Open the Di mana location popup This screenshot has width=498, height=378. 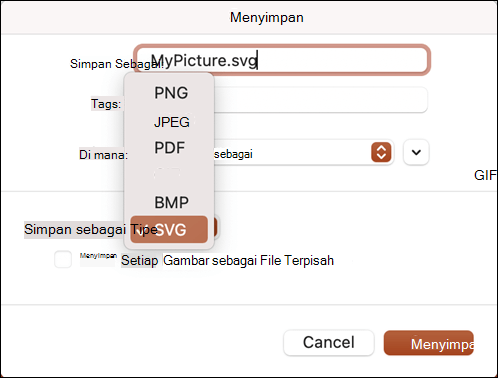[x=303, y=153]
